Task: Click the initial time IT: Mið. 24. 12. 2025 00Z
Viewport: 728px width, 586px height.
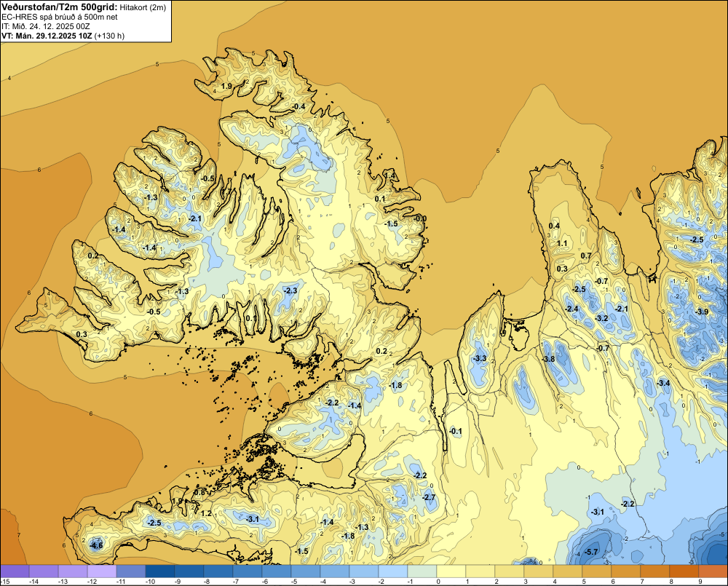Action: coord(45,26)
